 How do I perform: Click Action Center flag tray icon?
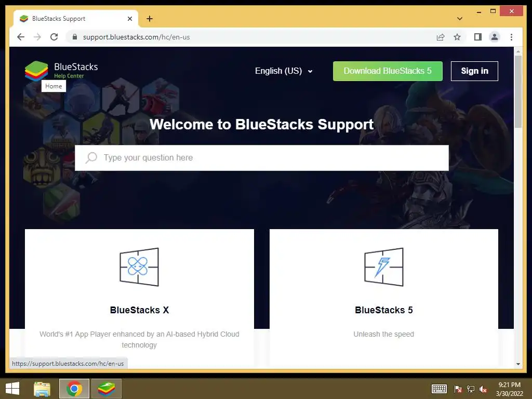458,389
